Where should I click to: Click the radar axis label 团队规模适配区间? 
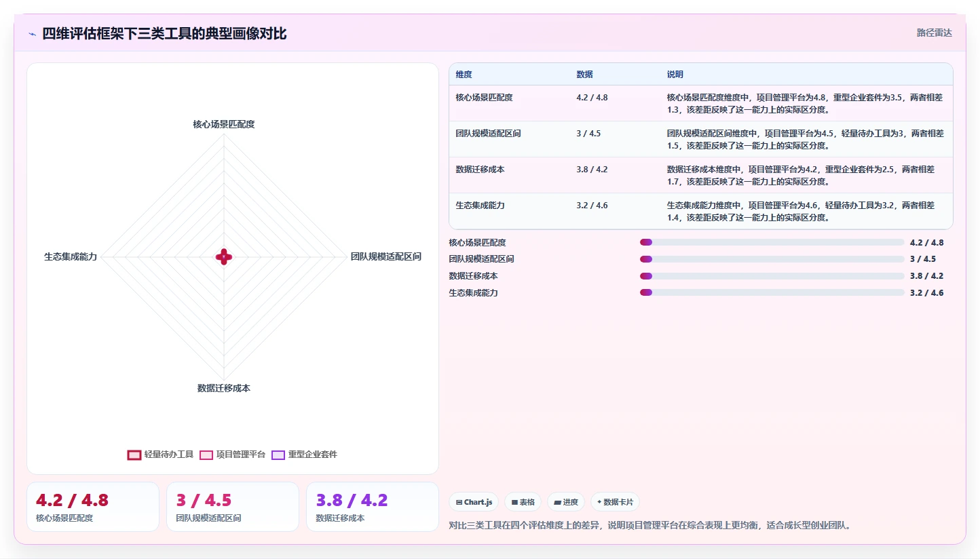click(x=386, y=256)
